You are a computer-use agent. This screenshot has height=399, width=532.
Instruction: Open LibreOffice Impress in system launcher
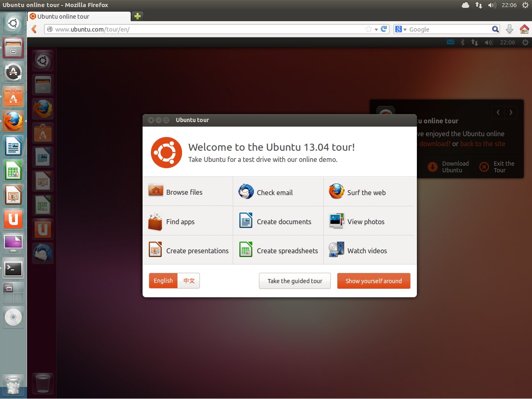click(x=13, y=195)
